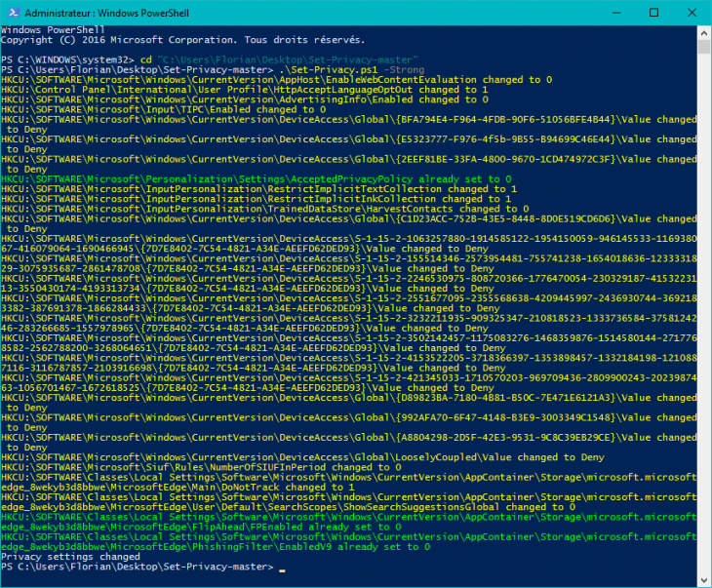Click the ShowSearchSuggestionsGlobal changed to 0 text

[x=459, y=508]
